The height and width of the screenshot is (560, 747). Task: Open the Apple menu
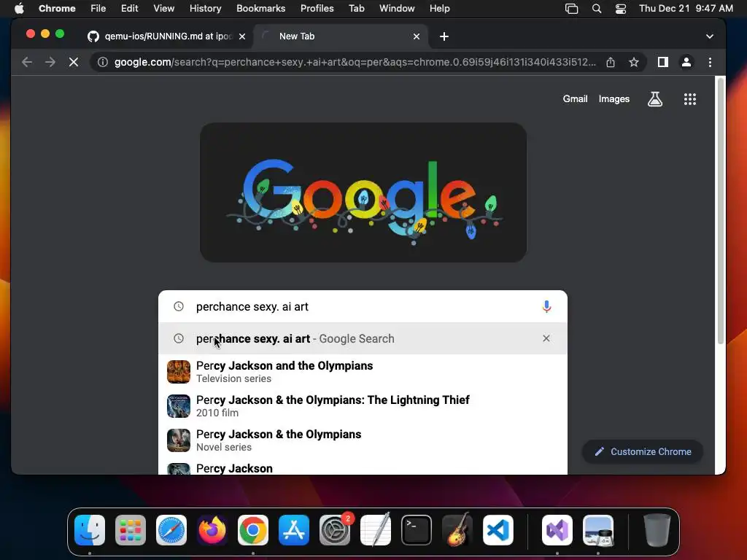point(19,8)
